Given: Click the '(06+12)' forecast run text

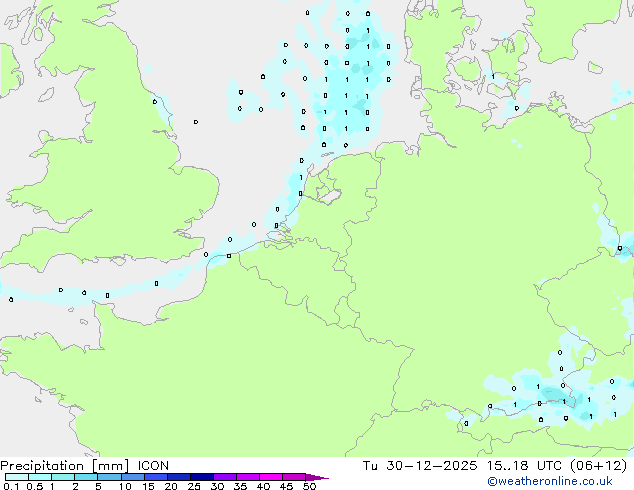Looking at the screenshot, I should point(598,466).
